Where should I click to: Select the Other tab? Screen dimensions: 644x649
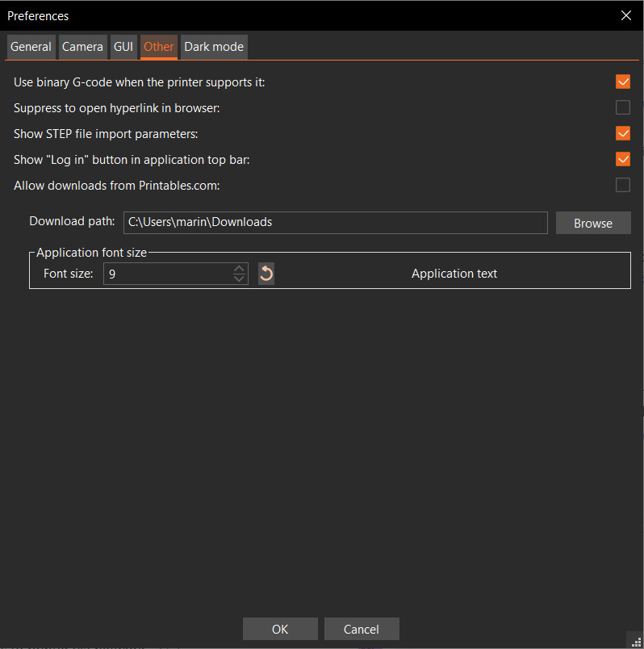tap(158, 47)
